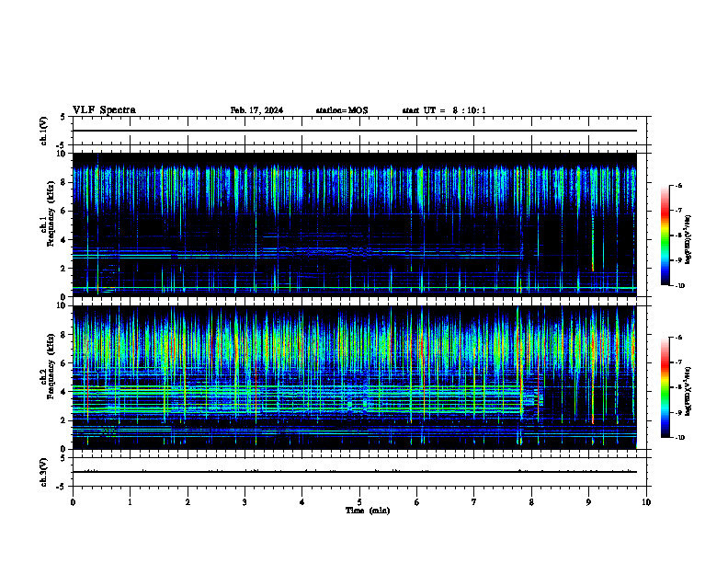Click time axis tick label '1'
Screen dimensions: 728x563
pos(130,502)
